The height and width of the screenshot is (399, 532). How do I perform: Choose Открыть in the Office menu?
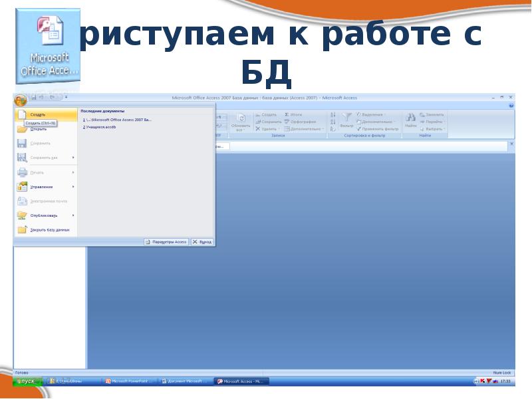[x=46, y=129]
